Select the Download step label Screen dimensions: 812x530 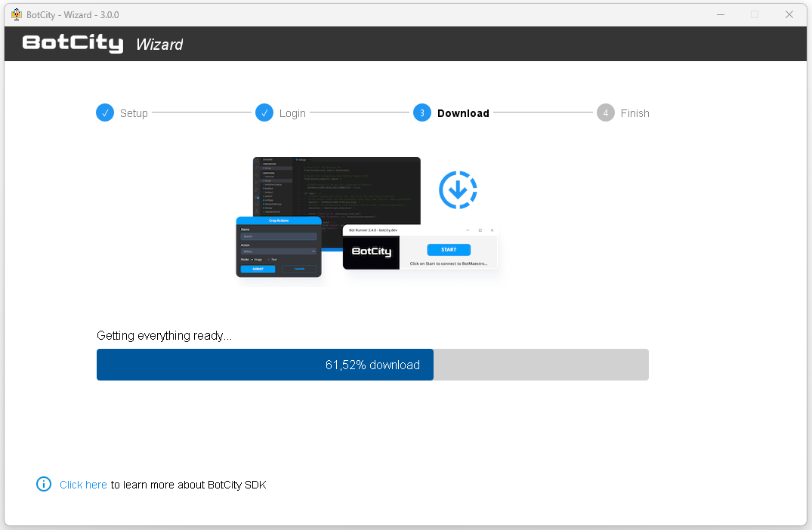[463, 112]
